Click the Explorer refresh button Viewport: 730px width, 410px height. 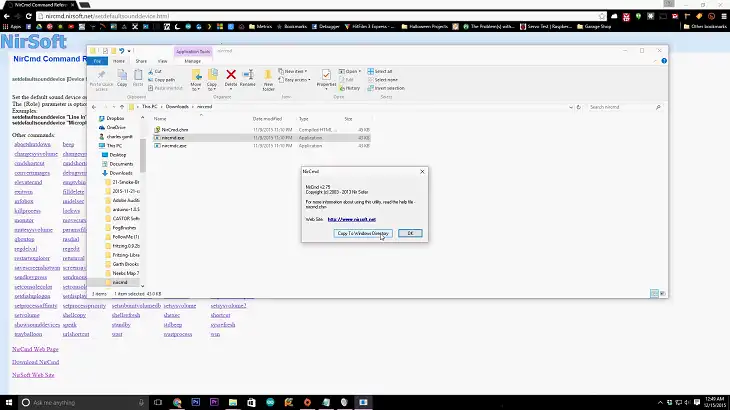coord(579,107)
